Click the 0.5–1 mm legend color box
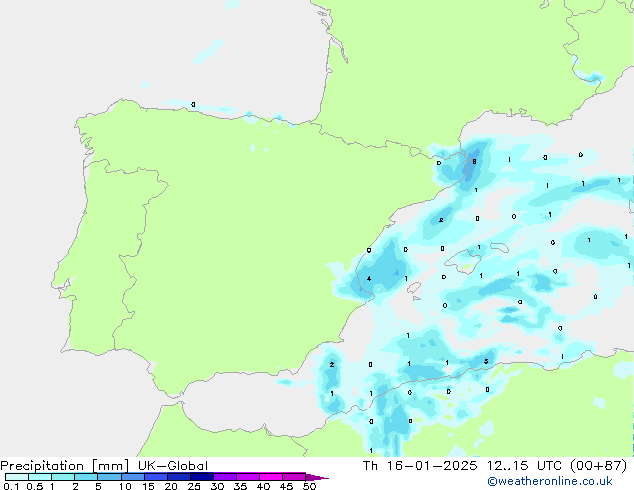The image size is (634, 490). point(40,477)
